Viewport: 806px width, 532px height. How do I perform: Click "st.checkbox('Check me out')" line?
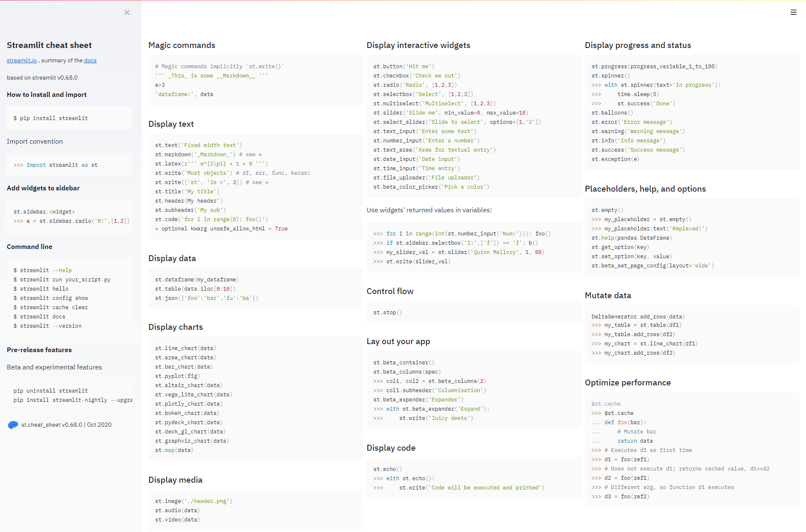(417, 76)
